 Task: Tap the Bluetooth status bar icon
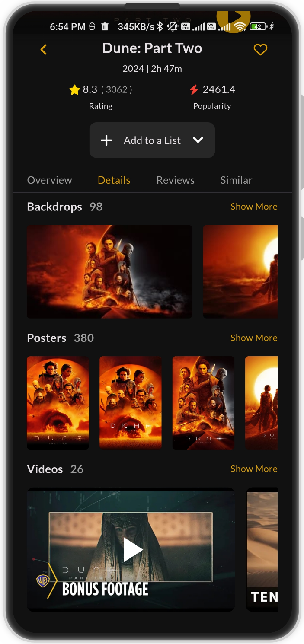coord(160,27)
